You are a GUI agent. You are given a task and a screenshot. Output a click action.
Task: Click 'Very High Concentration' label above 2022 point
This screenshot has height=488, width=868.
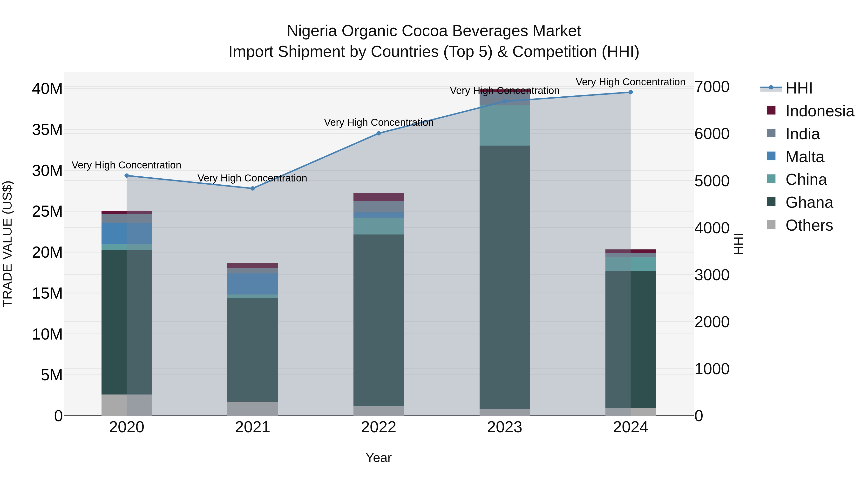click(x=379, y=122)
